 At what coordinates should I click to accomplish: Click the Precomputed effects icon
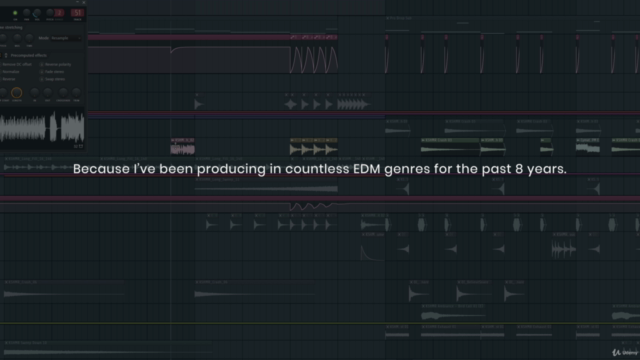click(x=6, y=55)
